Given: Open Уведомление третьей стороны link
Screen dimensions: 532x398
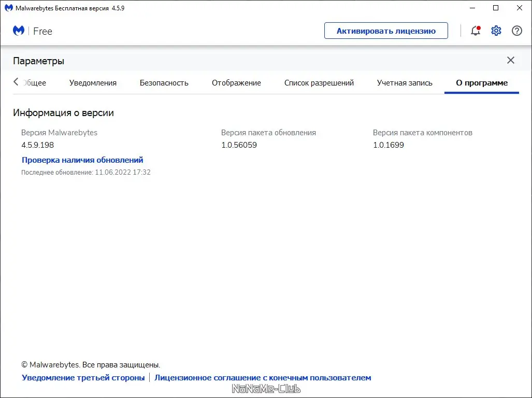Looking at the screenshot, I should [83, 378].
